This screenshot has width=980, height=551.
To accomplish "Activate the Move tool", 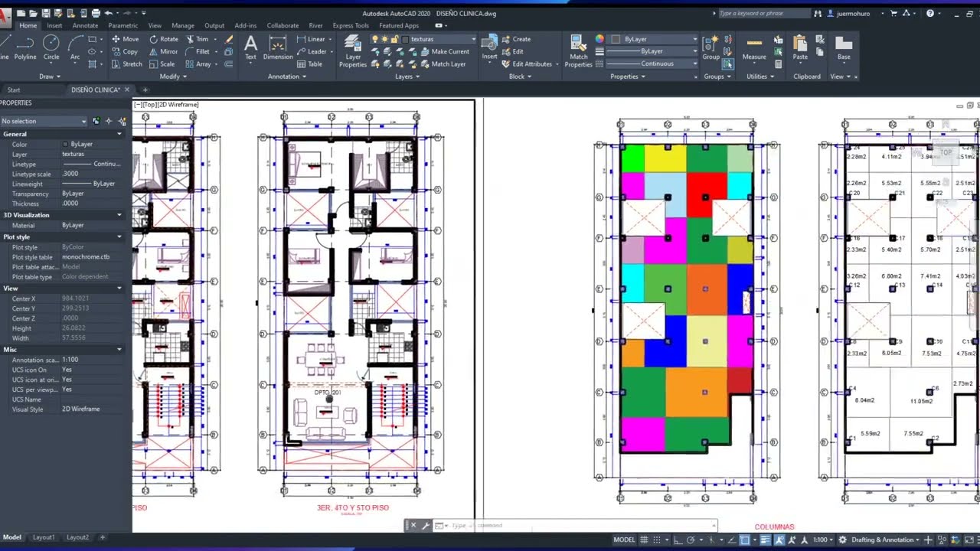I will coord(125,39).
